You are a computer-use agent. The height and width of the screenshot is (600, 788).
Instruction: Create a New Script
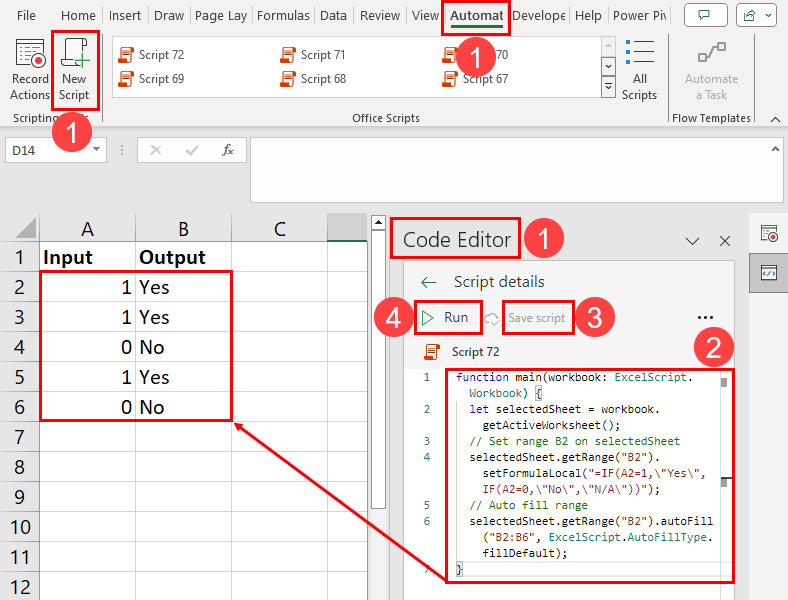pyautogui.click(x=74, y=70)
